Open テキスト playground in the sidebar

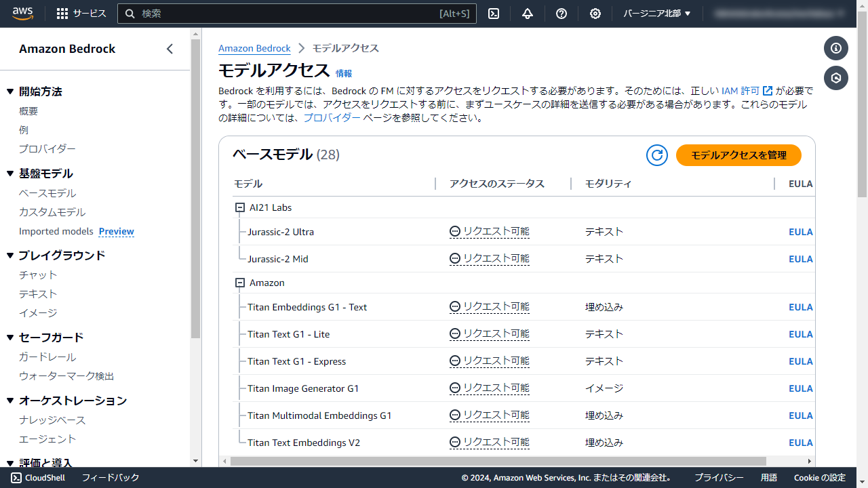pyautogui.click(x=38, y=293)
